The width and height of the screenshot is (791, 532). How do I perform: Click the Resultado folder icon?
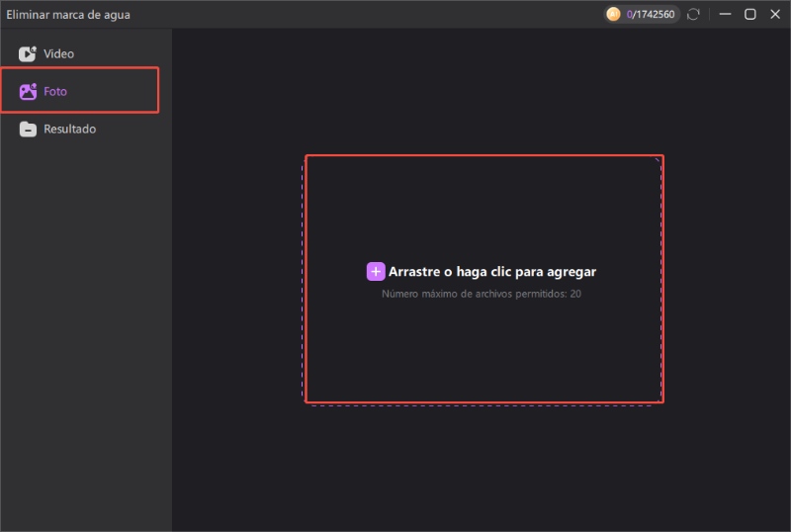coord(28,130)
